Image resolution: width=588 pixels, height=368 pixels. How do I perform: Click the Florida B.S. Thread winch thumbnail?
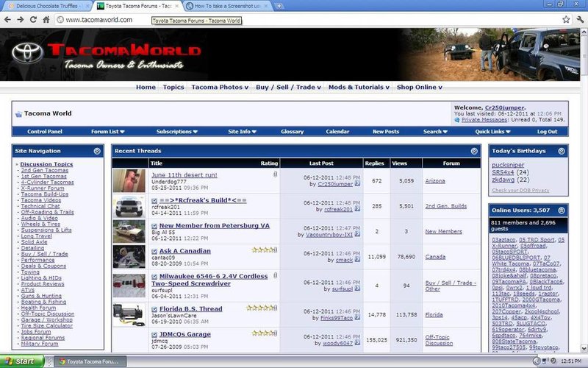pos(129,315)
